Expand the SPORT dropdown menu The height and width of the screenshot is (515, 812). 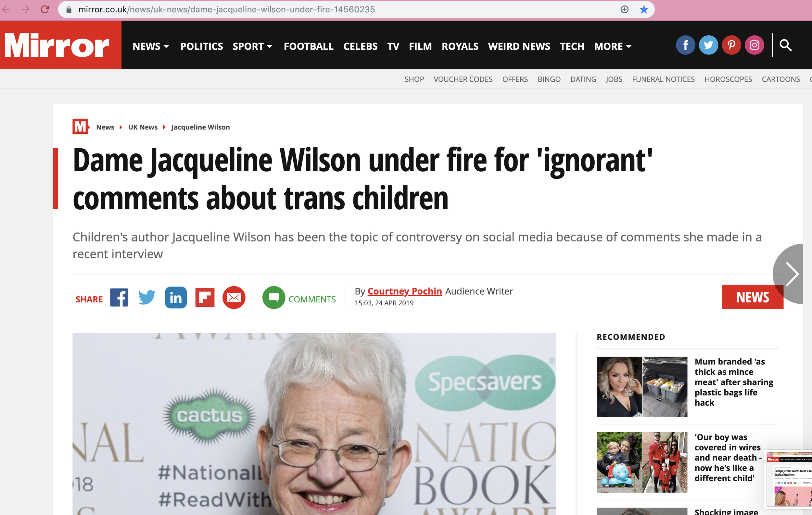tap(253, 46)
